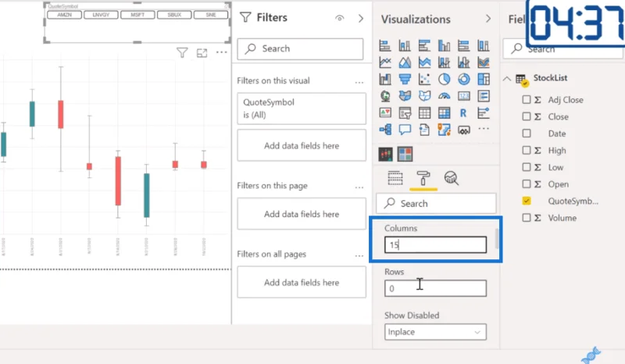Select the Area chart visual
625x364 pixels.
[405, 62]
